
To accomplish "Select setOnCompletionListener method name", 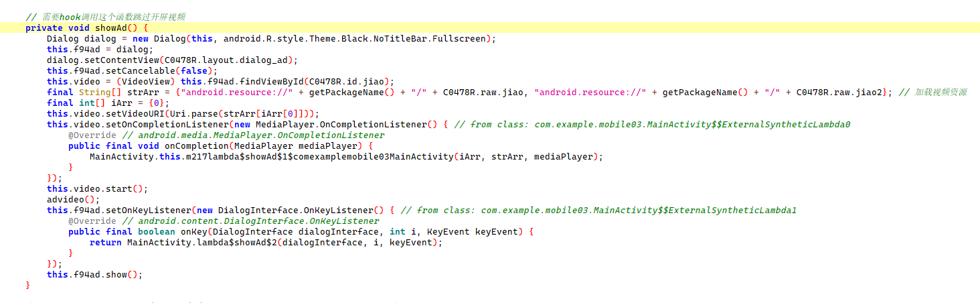I will click(167, 124).
